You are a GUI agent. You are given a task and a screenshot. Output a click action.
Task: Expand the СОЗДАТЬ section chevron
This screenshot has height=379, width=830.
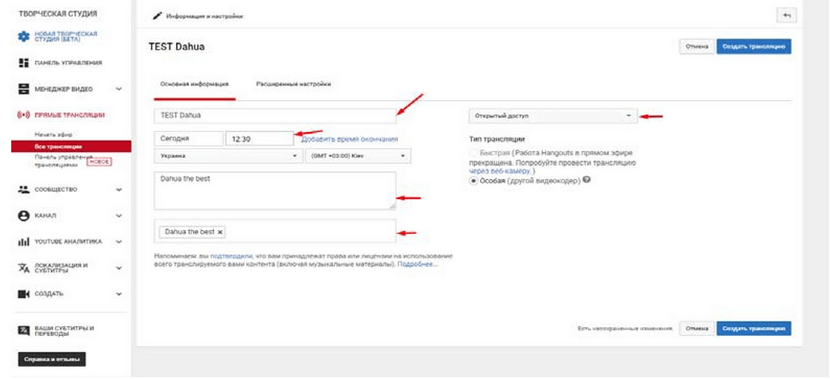coord(119,294)
